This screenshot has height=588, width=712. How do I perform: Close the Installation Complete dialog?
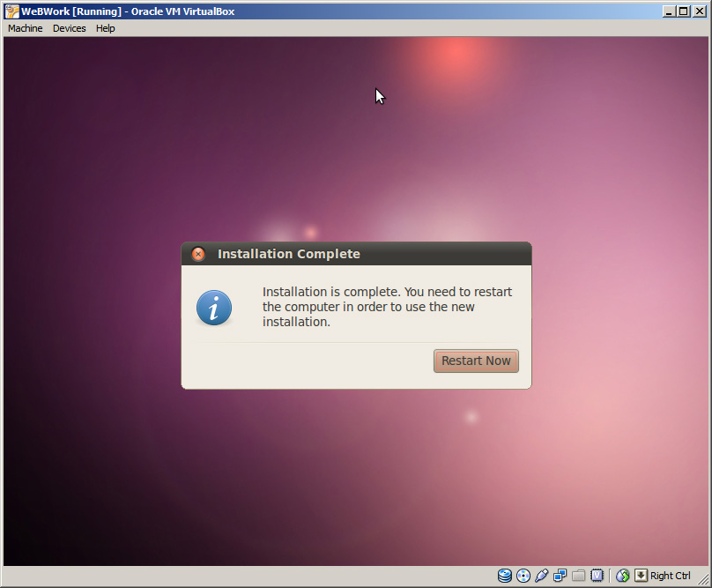198,254
